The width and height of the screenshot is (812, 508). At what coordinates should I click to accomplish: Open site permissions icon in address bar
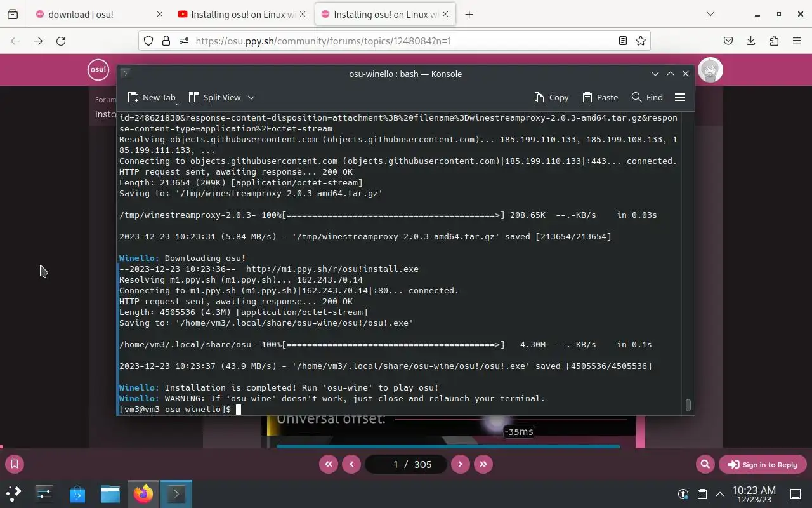[184, 41]
